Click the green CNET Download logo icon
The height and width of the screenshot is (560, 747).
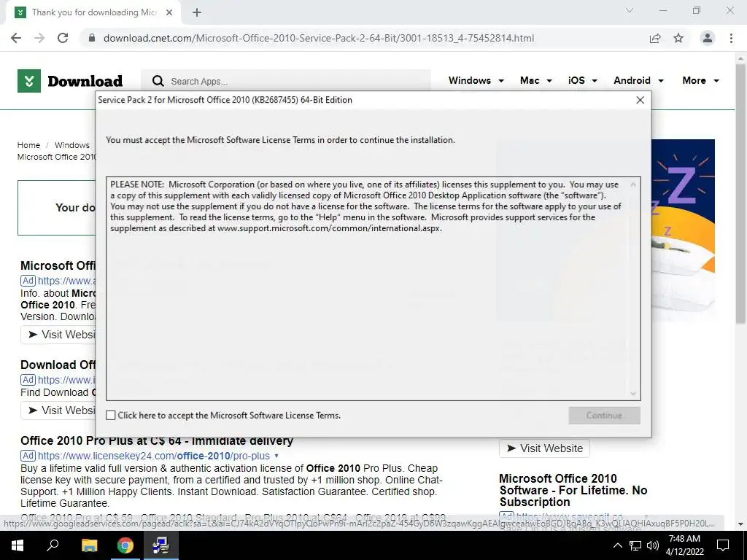pos(29,81)
